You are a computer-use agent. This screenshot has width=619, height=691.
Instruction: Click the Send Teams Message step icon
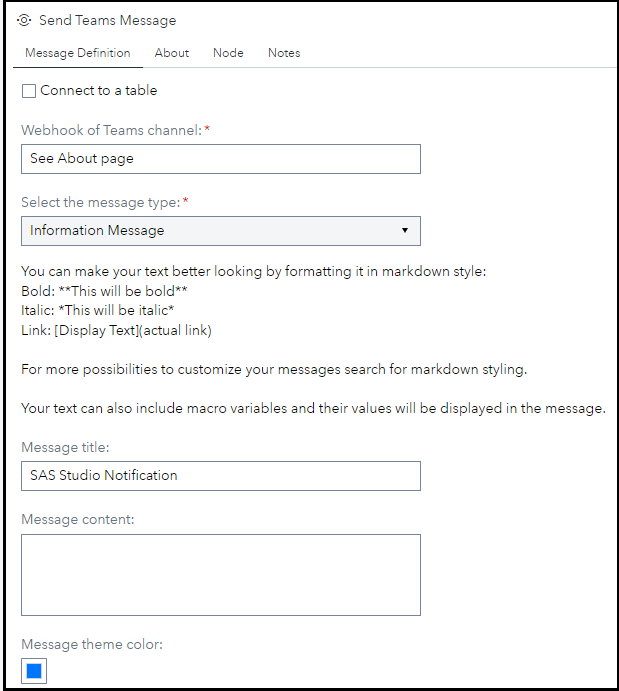point(24,20)
